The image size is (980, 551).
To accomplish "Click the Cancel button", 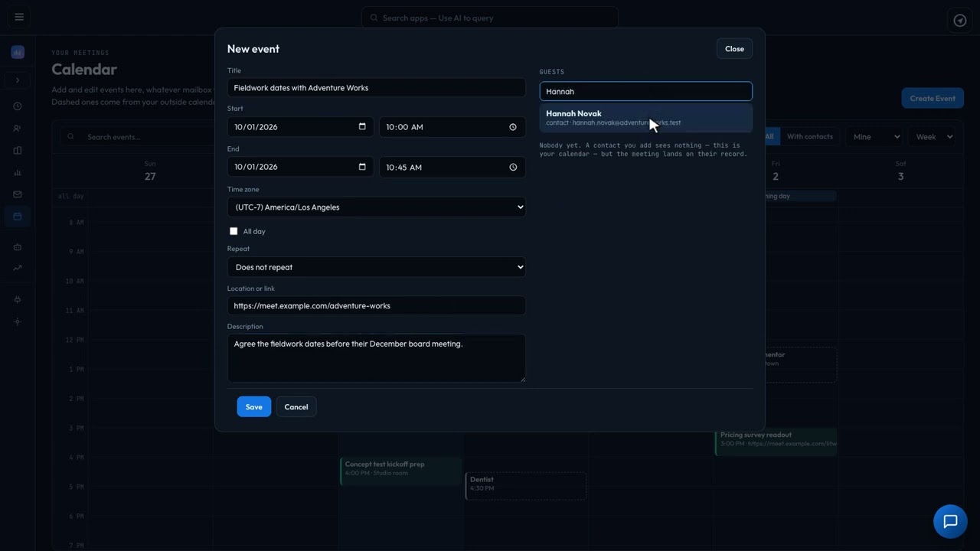I will pos(296,406).
